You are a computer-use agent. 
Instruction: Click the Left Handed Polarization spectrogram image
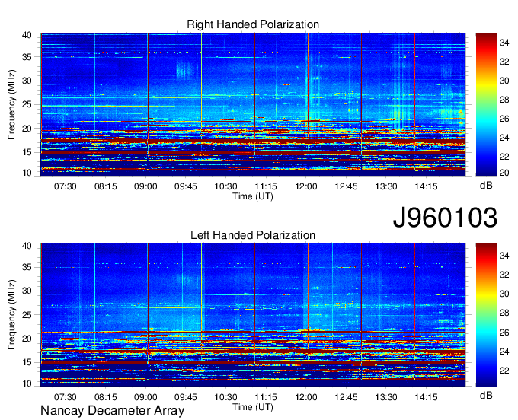pos(253,314)
